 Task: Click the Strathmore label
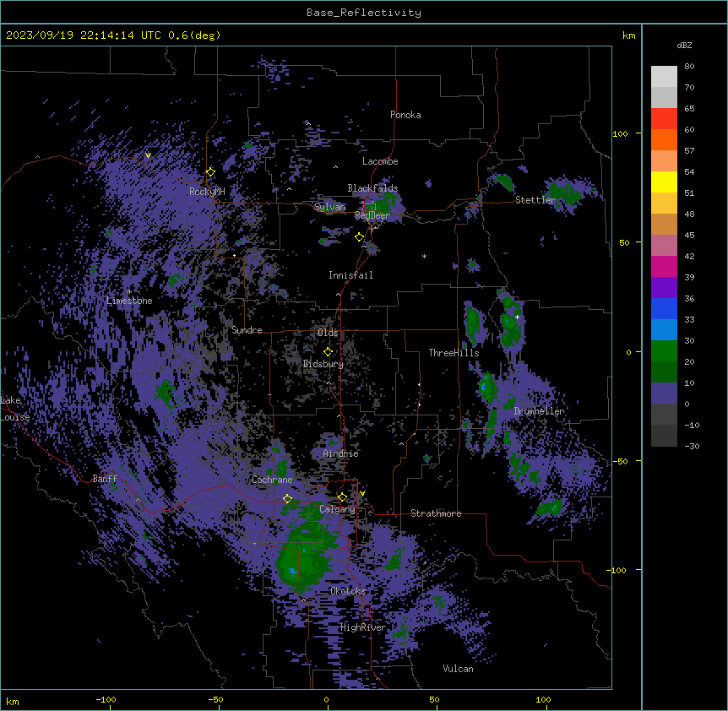(436, 513)
